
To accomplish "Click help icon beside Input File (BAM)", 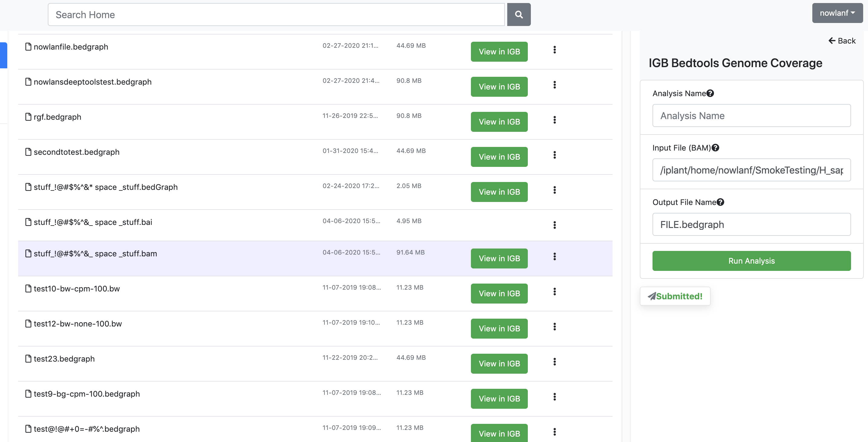I will pos(715,148).
